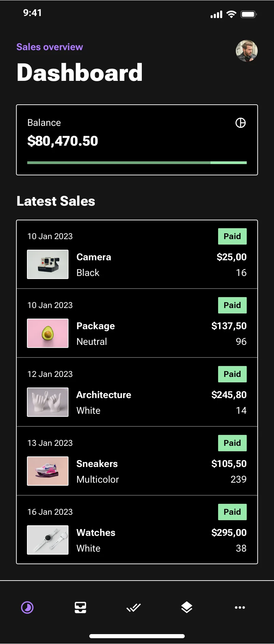Select the layers stack icon in bottom navigation
The width and height of the screenshot is (274, 644).
coord(187,607)
